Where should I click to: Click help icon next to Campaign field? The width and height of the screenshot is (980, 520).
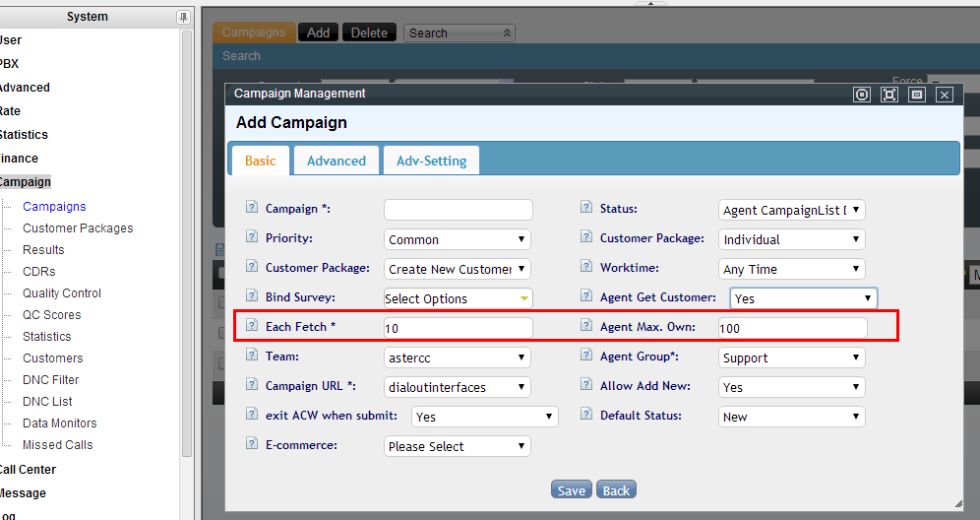click(x=251, y=209)
